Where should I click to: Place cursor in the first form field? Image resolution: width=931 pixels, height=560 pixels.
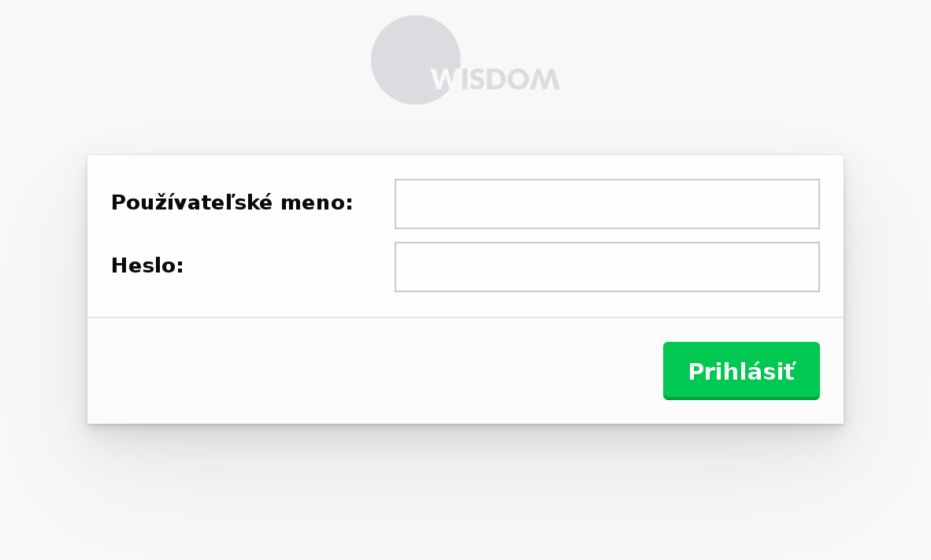tap(606, 204)
